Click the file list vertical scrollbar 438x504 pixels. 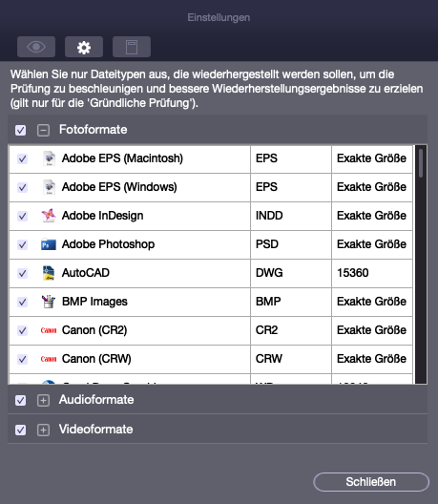coord(421,264)
